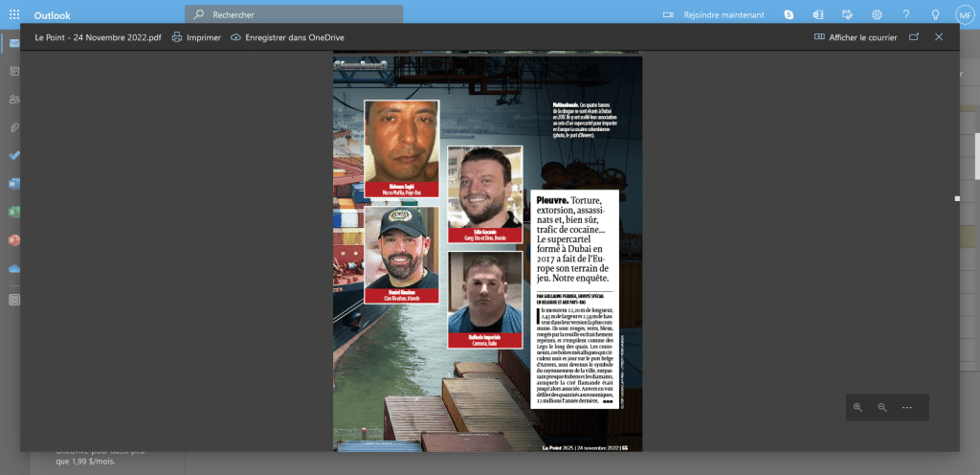Open the PDF in a new window
The height and width of the screenshot is (475, 980).
point(914,37)
